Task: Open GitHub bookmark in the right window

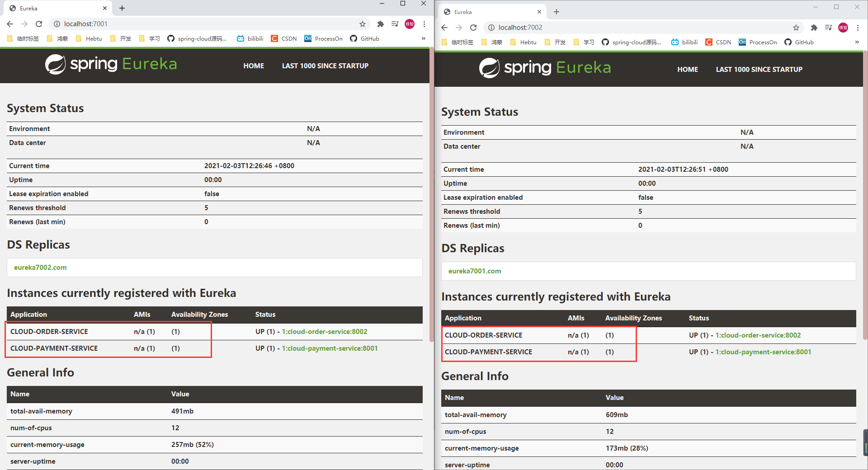Action: pos(799,42)
